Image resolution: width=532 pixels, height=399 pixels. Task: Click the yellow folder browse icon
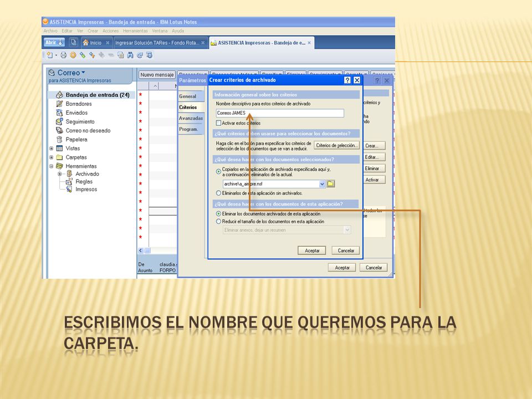[330, 184]
